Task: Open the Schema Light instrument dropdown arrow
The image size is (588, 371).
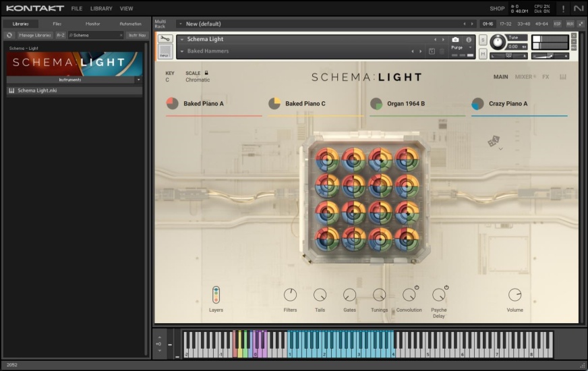Action: pyautogui.click(x=182, y=39)
